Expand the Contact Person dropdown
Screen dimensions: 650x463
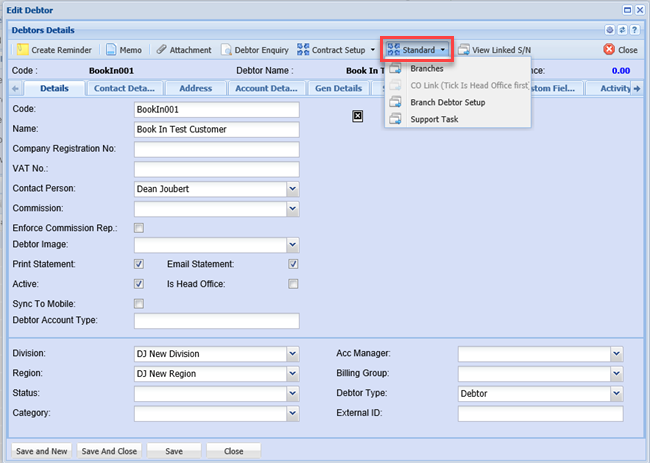(x=292, y=187)
